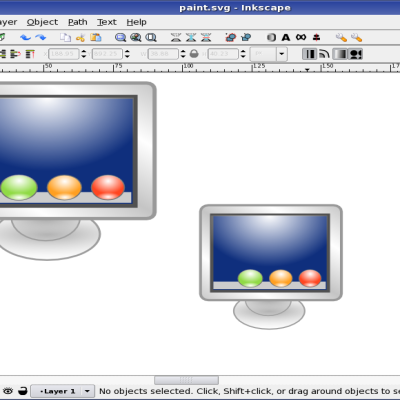Toggle Layer 1 visibility eye icon
Image resolution: width=400 pixels, height=400 pixels.
(8, 391)
